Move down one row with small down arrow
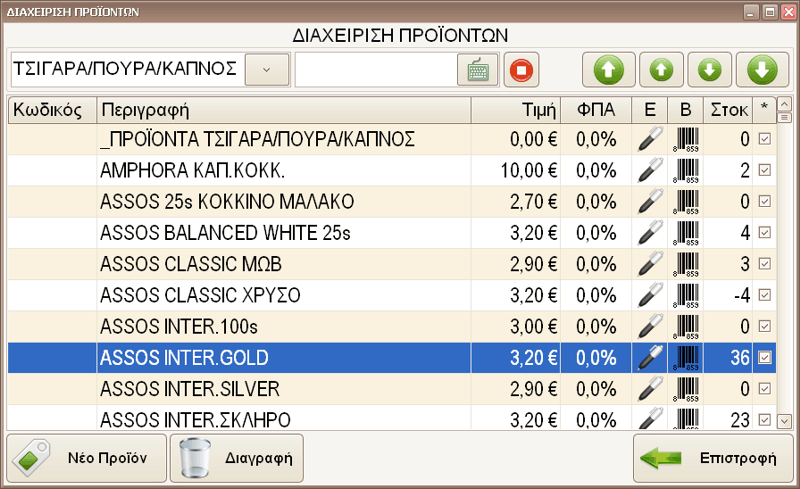Screen dimensions: 800x489 [x=710, y=70]
